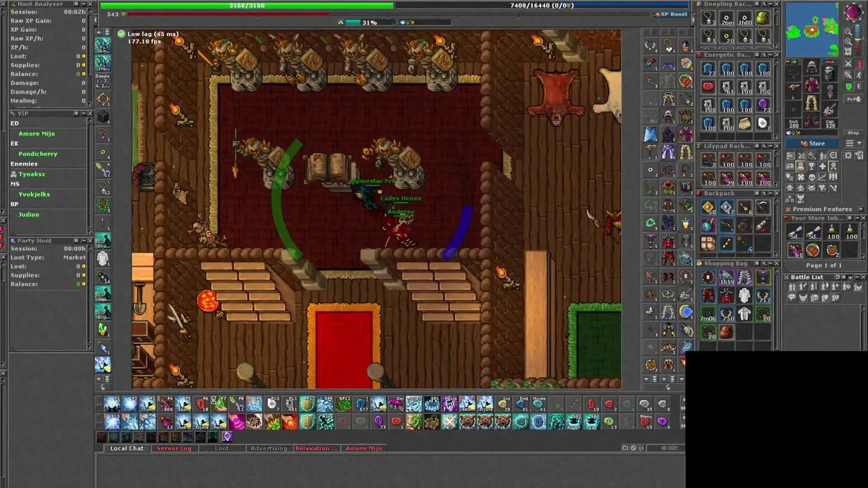The height and width of the screenshot is (488, 868).
Task: Open the Relaxation chat tab
Action: tap(315, 448)
